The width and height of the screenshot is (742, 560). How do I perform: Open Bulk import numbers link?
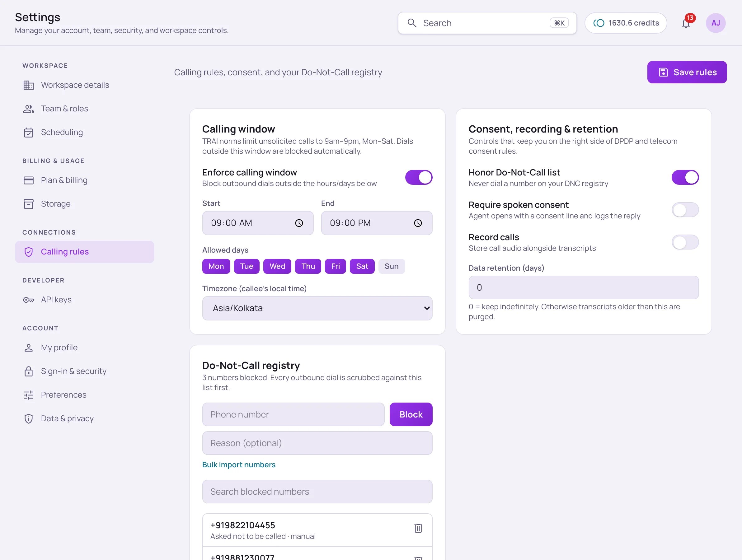click(x=238, y=465)
